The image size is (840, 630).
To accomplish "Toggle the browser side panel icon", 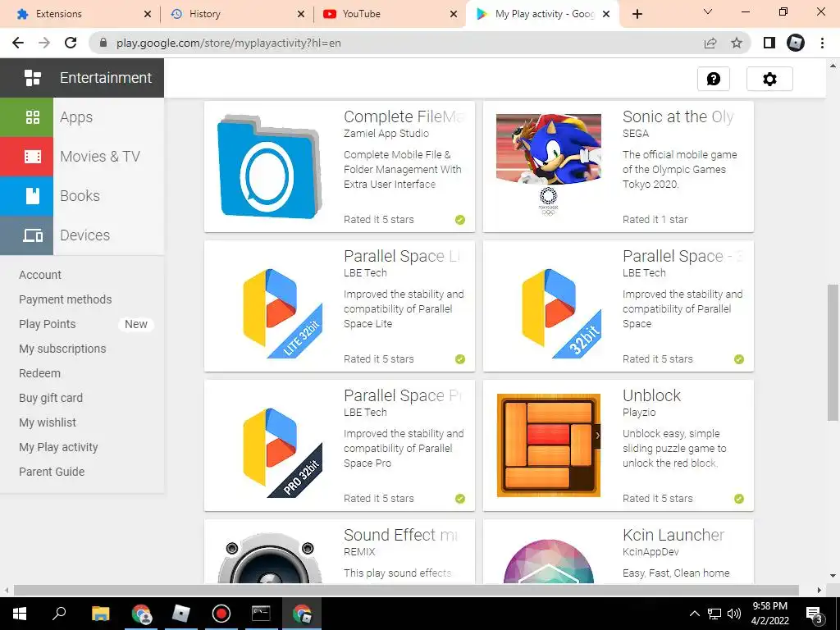I will 769,43.
